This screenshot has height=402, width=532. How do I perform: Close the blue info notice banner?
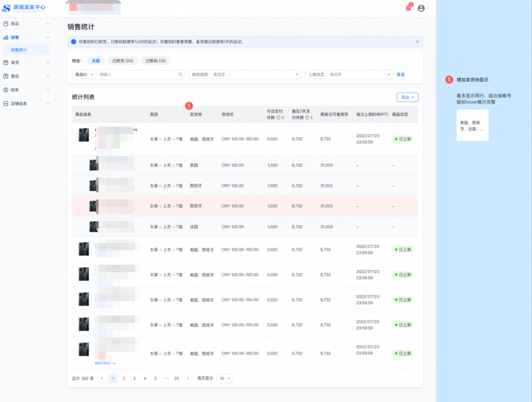[x=417, y=42]
